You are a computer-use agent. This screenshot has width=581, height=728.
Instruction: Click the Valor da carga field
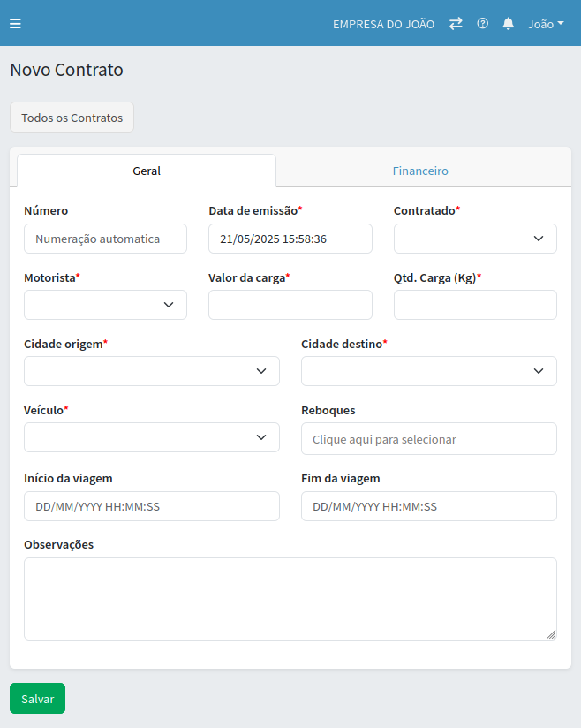290,305
